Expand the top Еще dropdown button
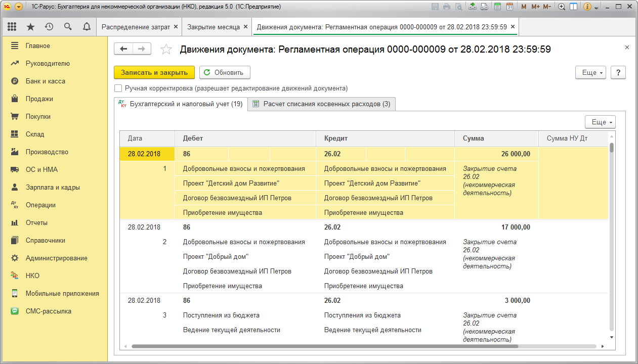The image size is (638, 364). pyautogui.click(x=590, y=72)
